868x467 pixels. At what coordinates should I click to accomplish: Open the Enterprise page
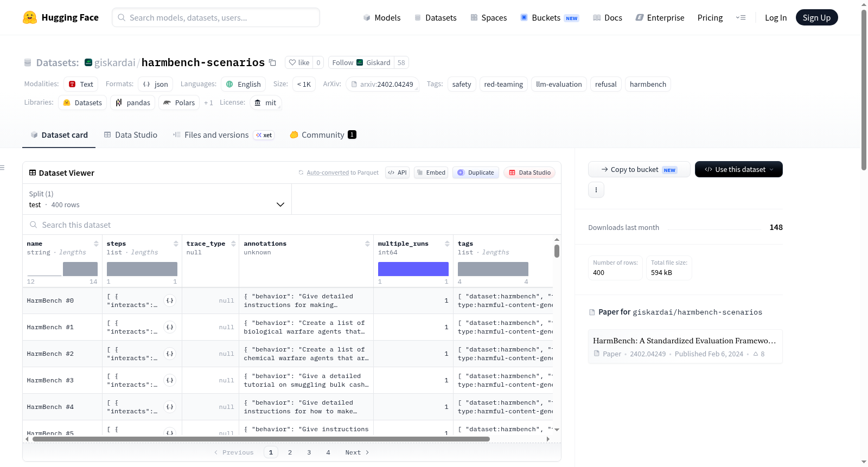(660, 17)
